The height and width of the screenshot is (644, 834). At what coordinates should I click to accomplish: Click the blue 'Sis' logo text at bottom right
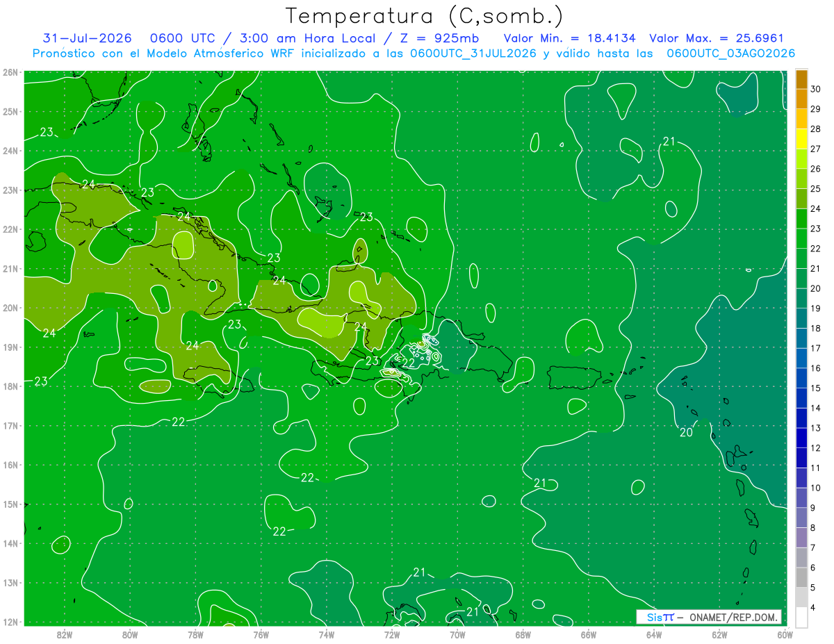(x=654, y=617)
